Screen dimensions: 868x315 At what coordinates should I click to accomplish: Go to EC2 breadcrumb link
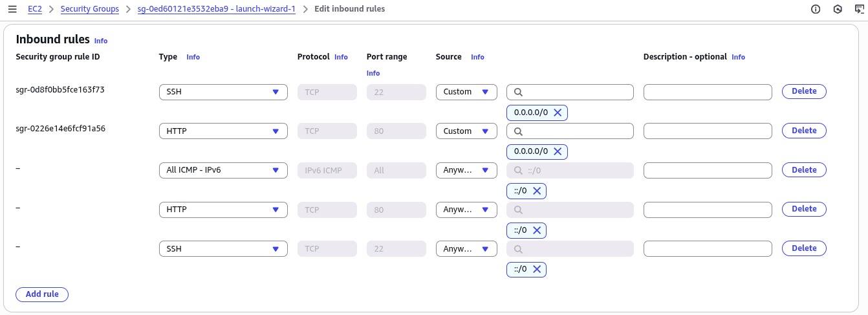coord(35,9)
